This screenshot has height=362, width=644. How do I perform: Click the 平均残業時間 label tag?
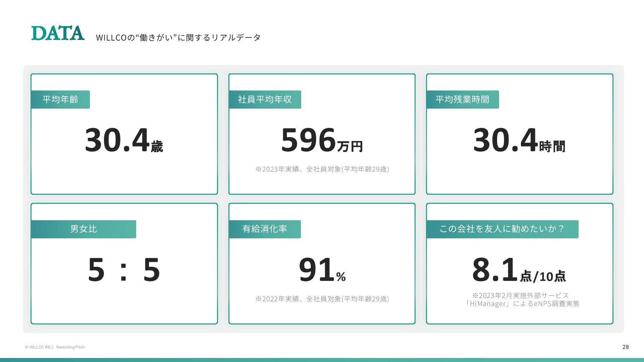[462, 100]
